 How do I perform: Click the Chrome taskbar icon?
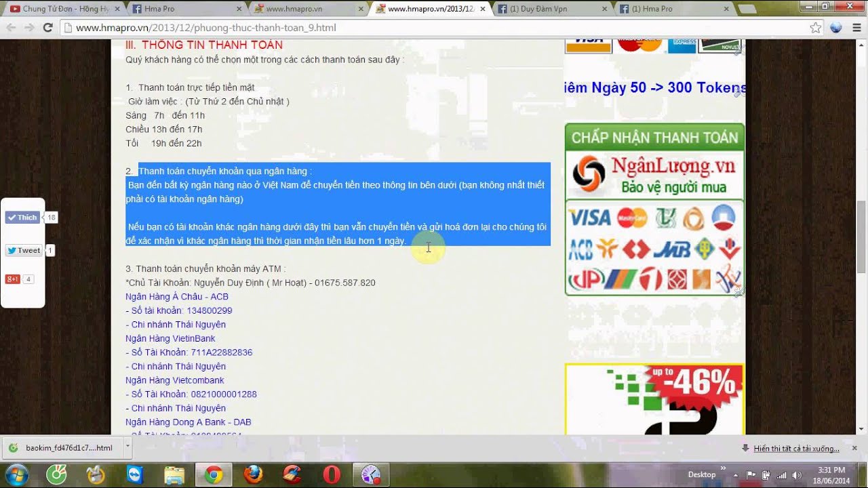(x=214, y=474)
